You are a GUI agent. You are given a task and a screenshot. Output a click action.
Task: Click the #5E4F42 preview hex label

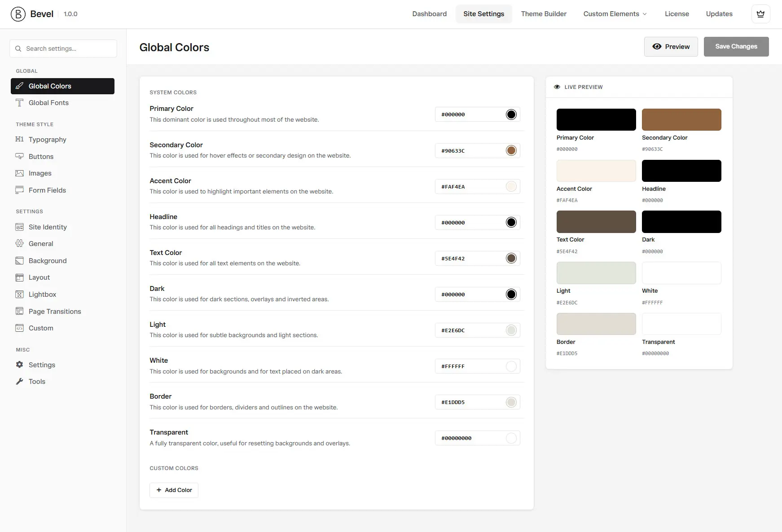(x=567, y=251)
